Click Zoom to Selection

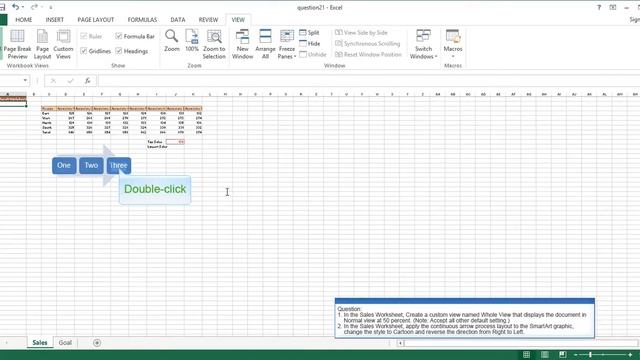(x=214, y=44)
